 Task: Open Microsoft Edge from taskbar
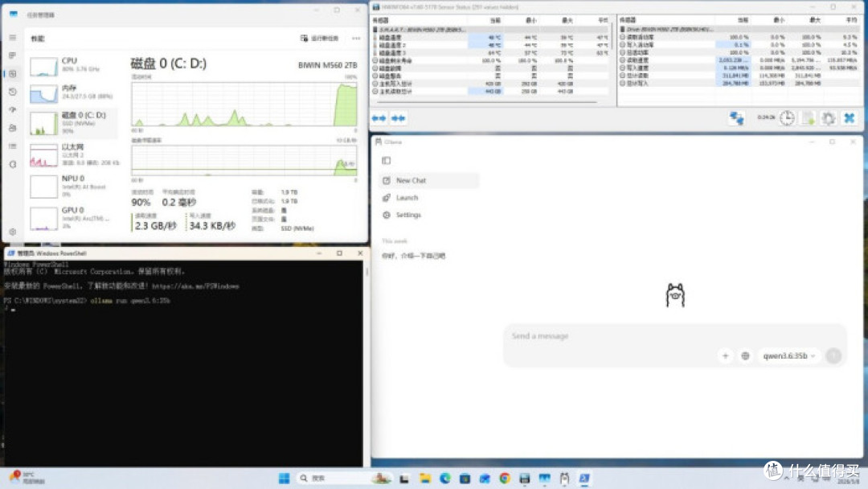(x=445, y=479)
